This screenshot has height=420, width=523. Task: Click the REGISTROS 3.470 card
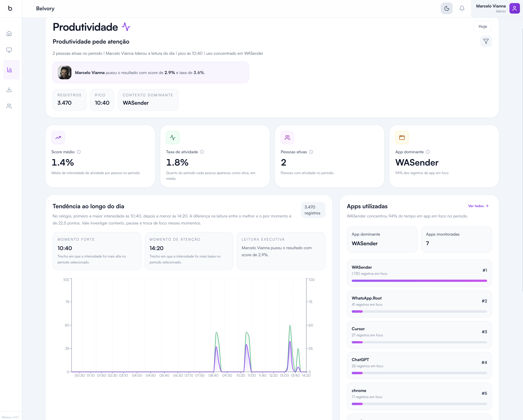69,100
